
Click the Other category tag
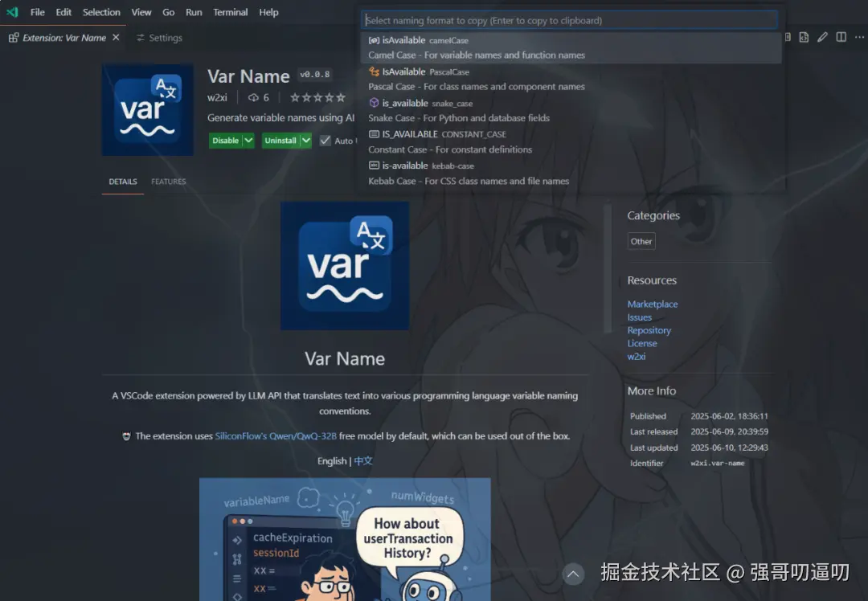click(x=641, y=241)
